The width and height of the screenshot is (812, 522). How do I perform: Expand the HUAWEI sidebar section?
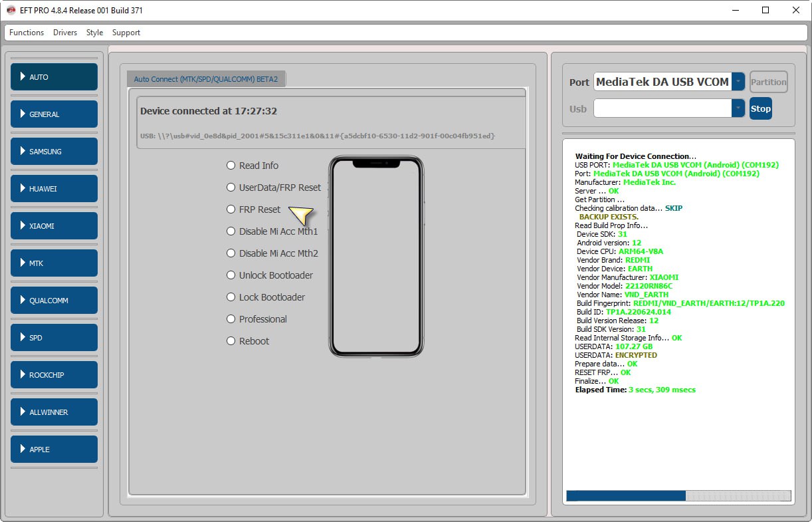click(x=54, y=189)
